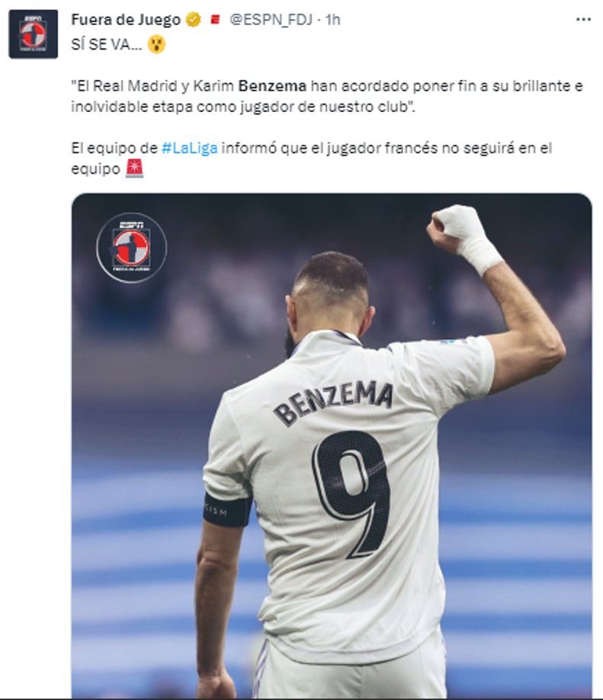Open the tweet's three-dot more menu
This screenshot has width=603, height=700.
[x=583, y=19]
